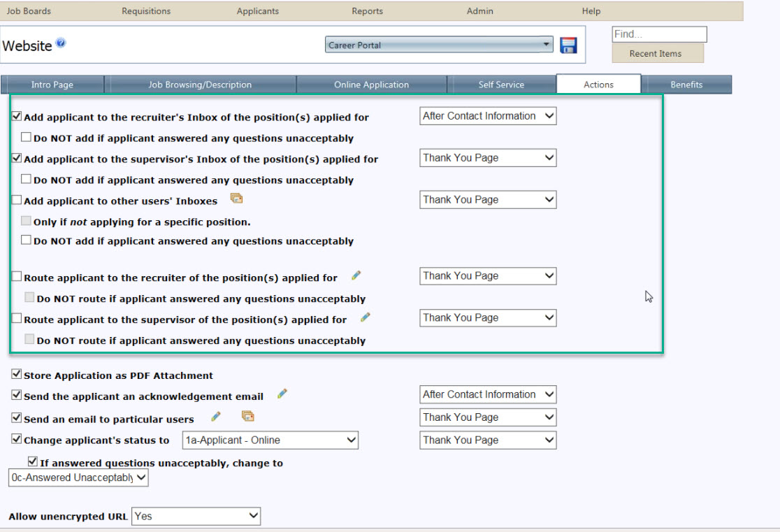Viewport: 780px width, 532px height.
Task: Click pencil icon for route to supervisor
Action: coord(365,317)
